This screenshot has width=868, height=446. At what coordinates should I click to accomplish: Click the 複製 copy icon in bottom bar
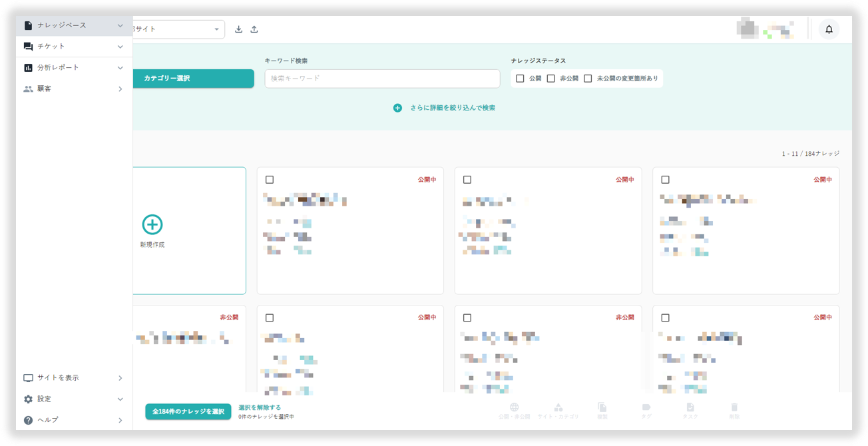(x=602, y=407)
